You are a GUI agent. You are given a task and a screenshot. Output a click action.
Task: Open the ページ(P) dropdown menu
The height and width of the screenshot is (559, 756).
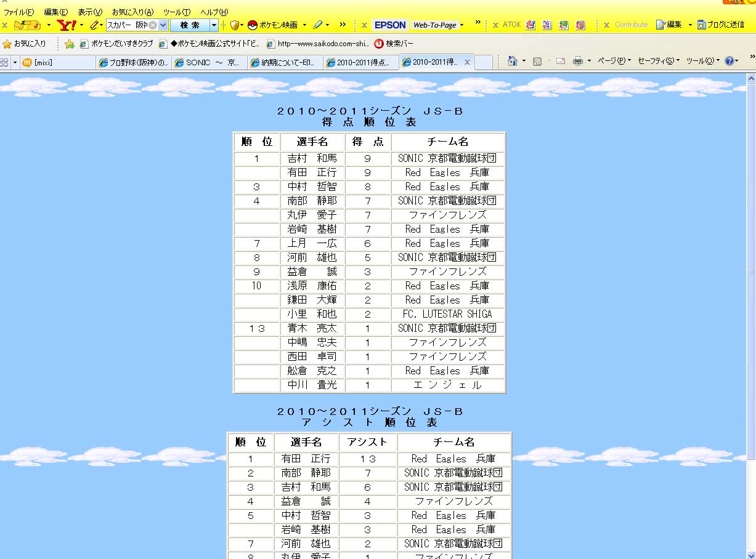tap(614, 61)
